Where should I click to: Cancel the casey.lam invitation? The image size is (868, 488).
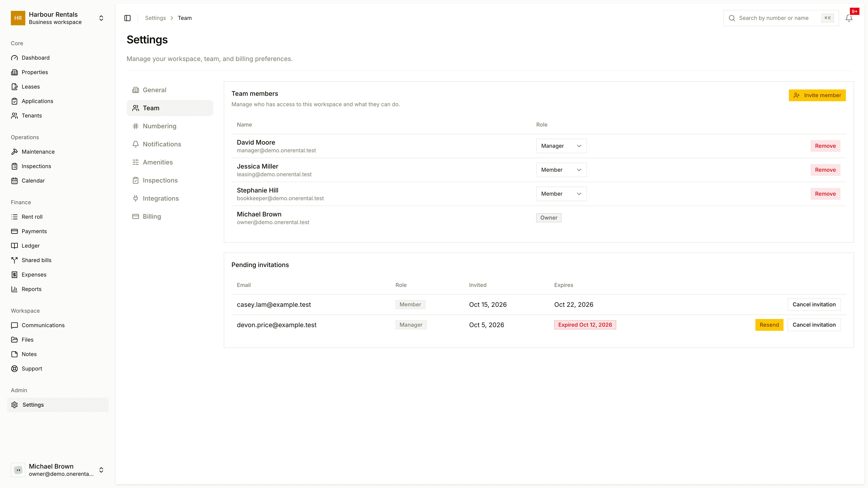(x=814, y=305)
